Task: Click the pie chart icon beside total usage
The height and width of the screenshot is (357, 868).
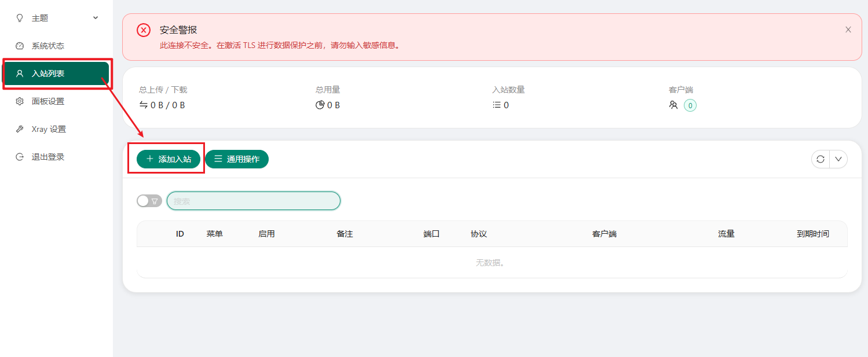Action: click(320, 105)
